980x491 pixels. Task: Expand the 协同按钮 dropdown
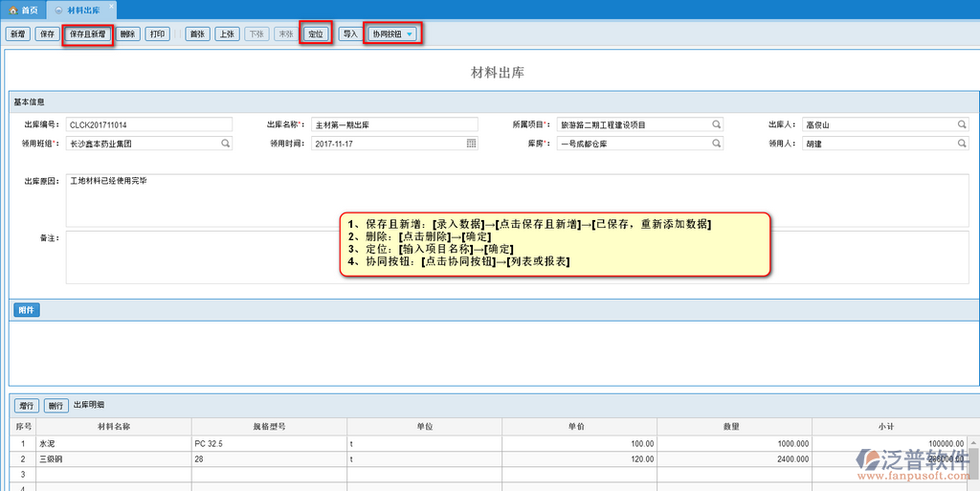[x=410, y=34]
